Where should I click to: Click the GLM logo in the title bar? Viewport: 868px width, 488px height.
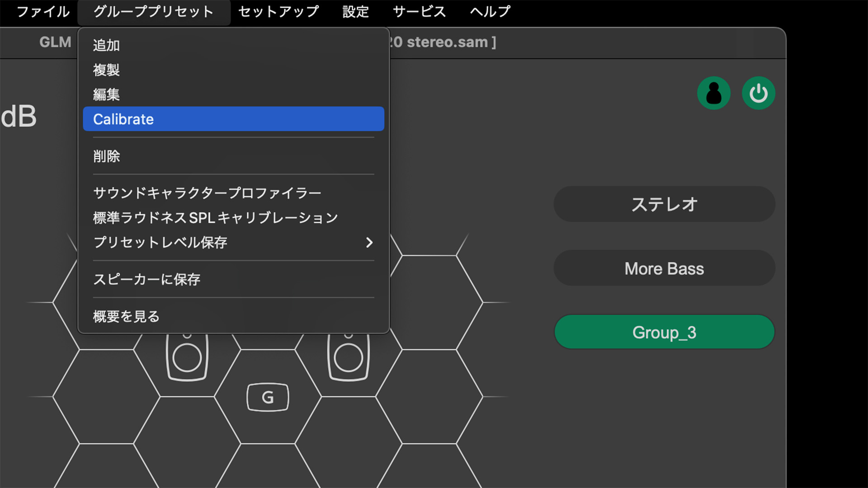click(54, 42)
